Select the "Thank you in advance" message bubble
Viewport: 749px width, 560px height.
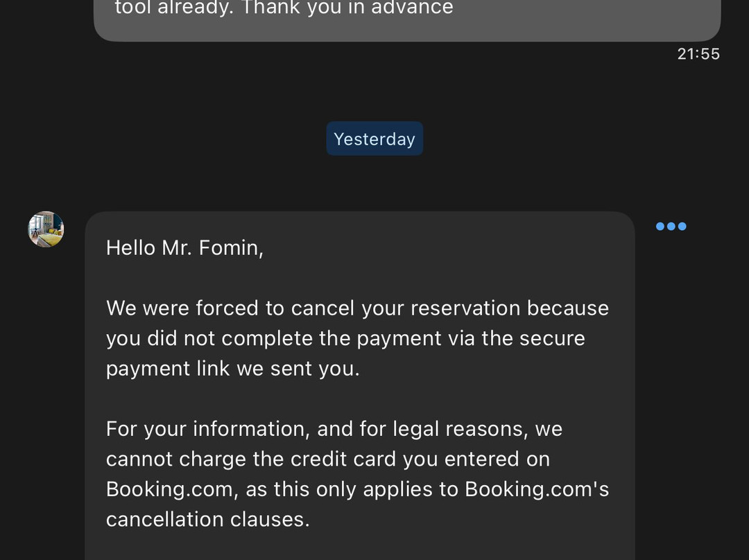[x=406, y=17]
